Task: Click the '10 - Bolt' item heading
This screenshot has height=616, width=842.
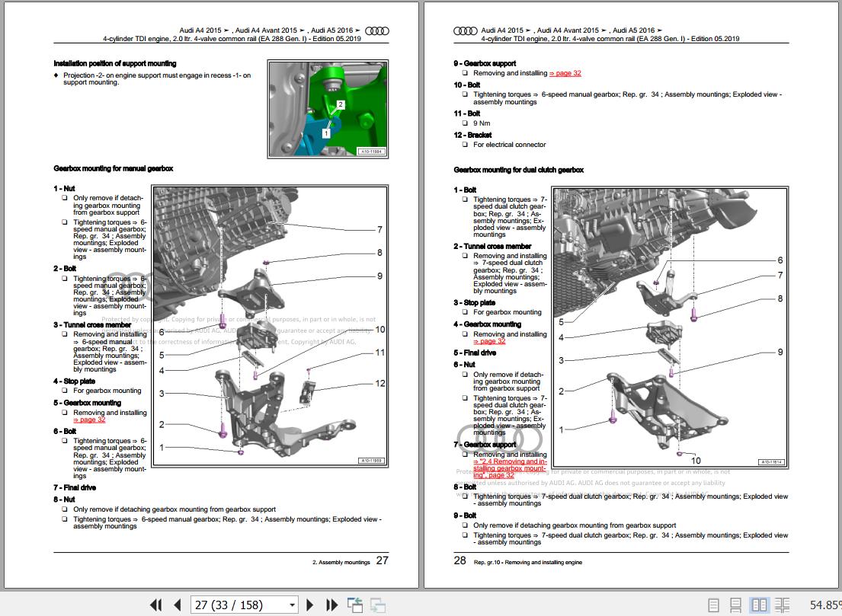Action: click(x=466, y=85)
